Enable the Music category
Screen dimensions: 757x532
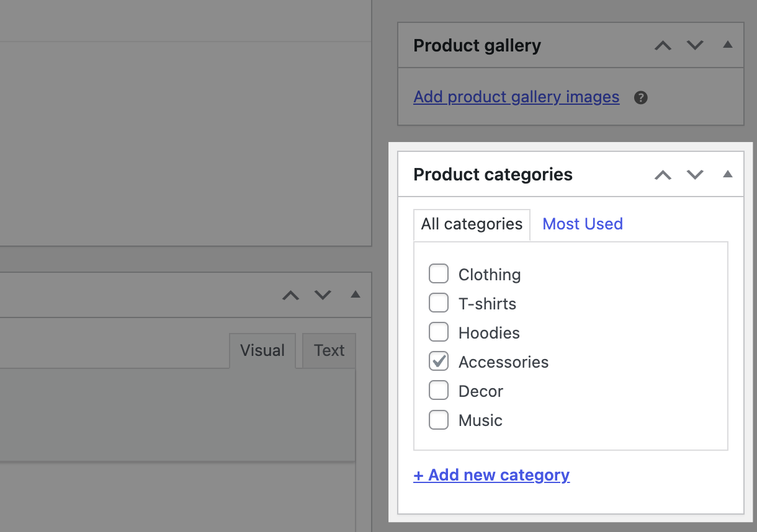(439, 420)
